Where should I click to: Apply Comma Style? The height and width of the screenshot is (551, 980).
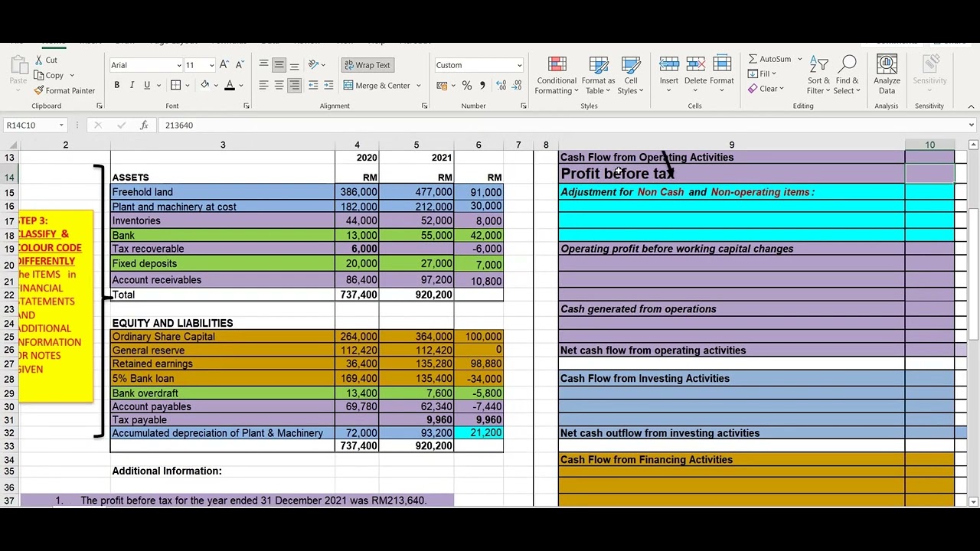point(482,86)
